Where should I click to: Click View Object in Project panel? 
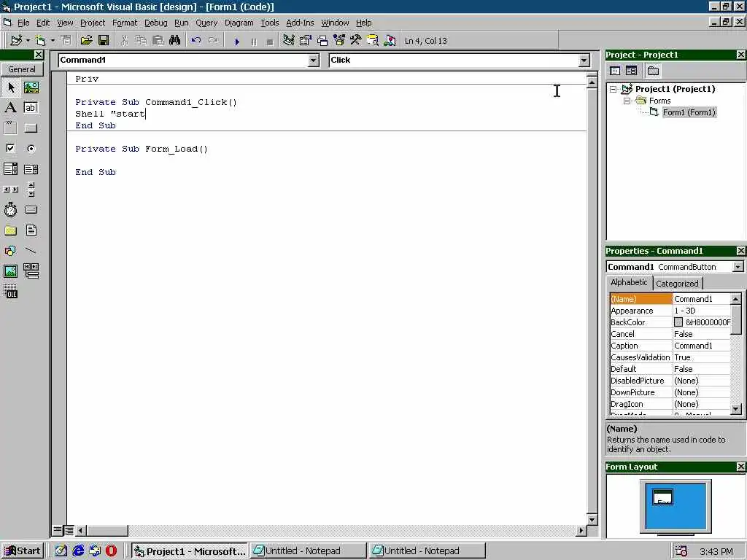click(x=631, y=71)
